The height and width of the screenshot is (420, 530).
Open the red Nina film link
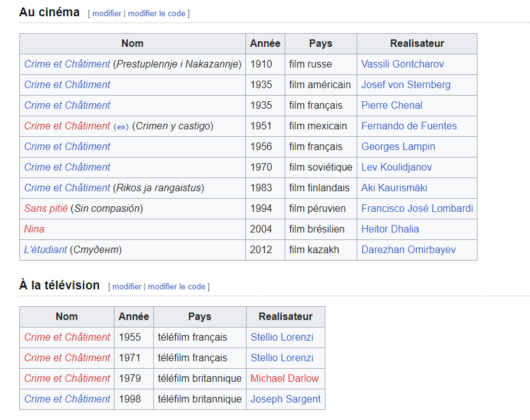coord(34,229)
